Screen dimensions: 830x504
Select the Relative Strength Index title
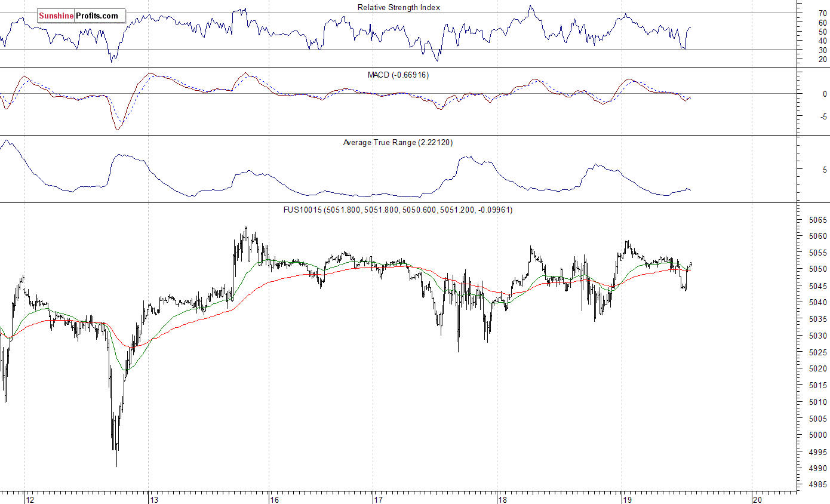399,8
